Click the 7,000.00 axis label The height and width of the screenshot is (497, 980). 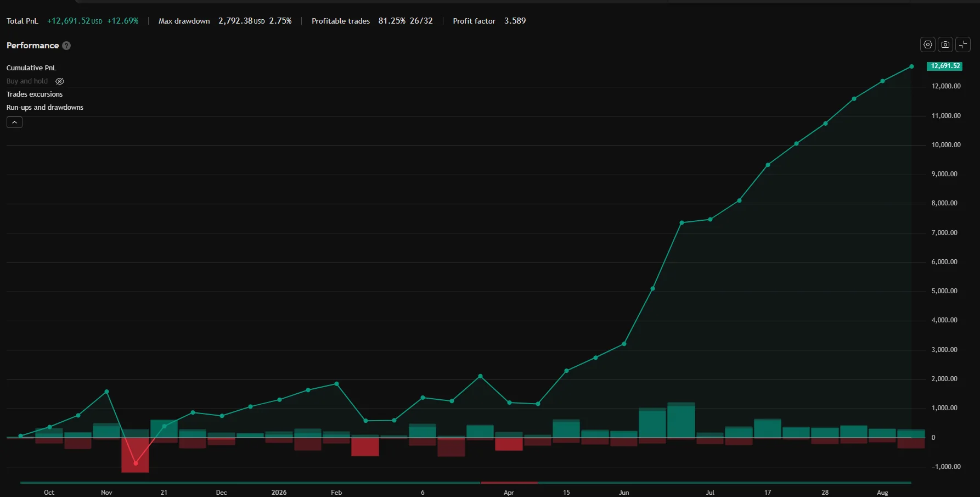coord(944,233)
